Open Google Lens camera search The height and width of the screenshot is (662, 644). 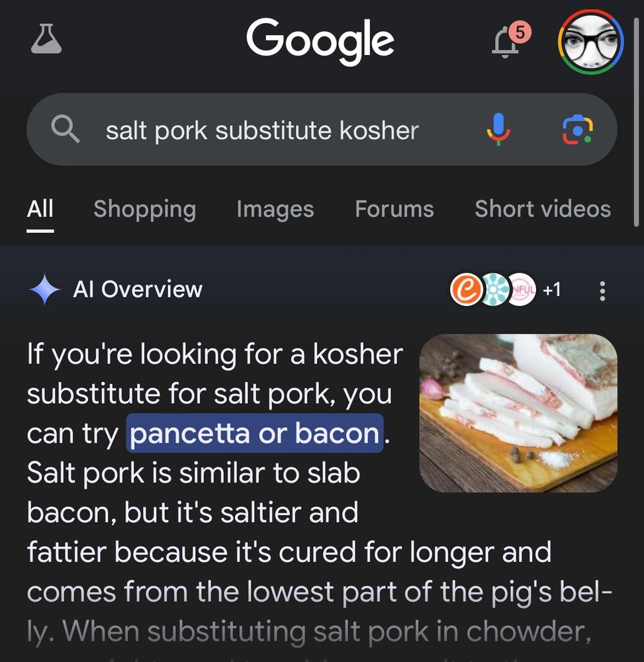577,129
